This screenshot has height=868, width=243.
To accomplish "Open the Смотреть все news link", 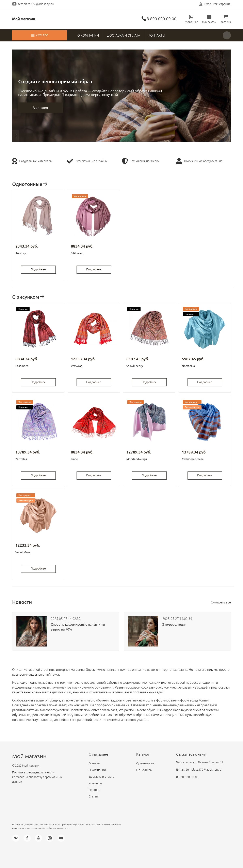I will point(221,602).
